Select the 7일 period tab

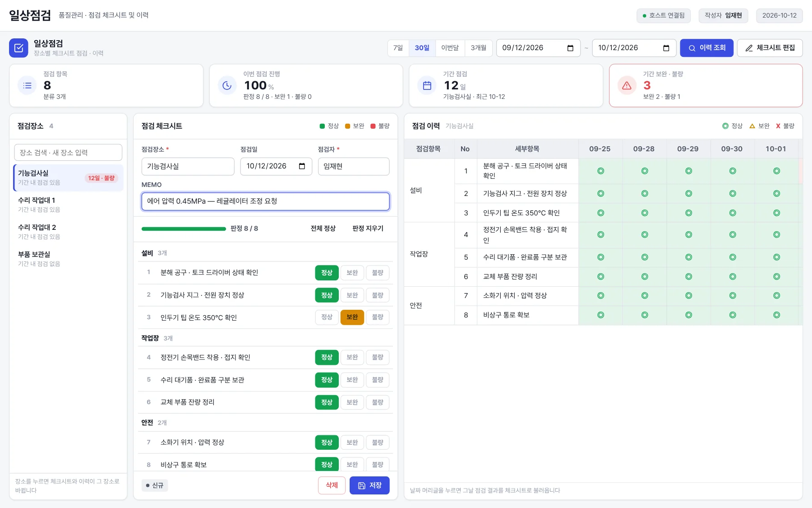click(x=398, y=48)
